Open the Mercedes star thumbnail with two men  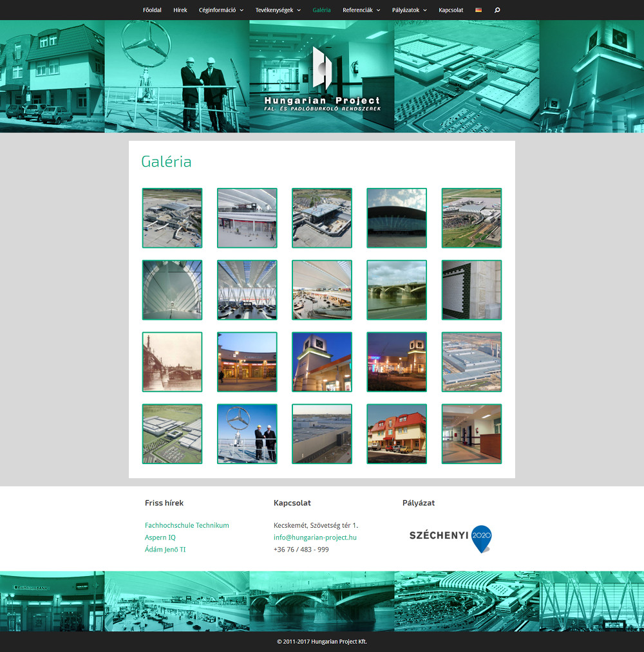247,434
